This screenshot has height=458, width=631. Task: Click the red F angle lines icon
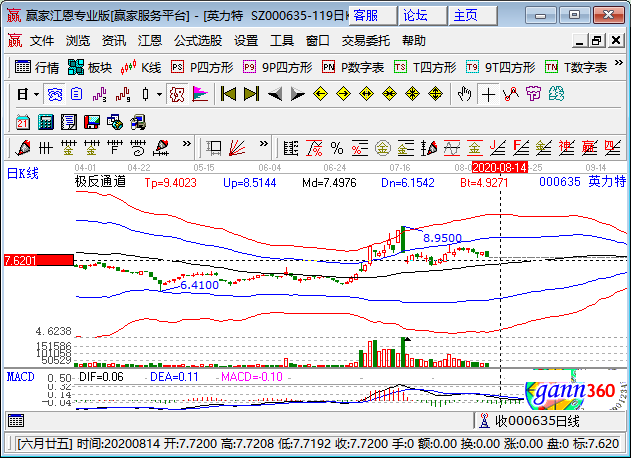click(x=521, y=149)
